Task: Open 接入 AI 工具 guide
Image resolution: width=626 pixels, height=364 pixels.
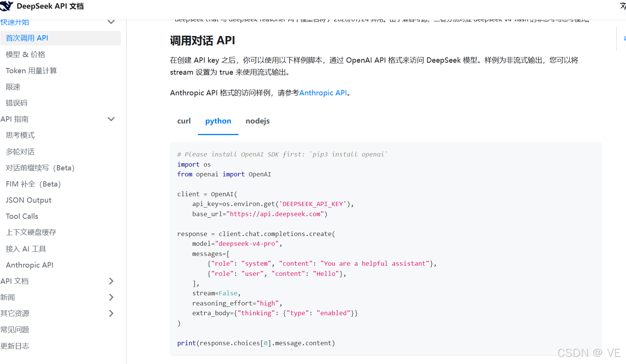Action: point(26,249)
